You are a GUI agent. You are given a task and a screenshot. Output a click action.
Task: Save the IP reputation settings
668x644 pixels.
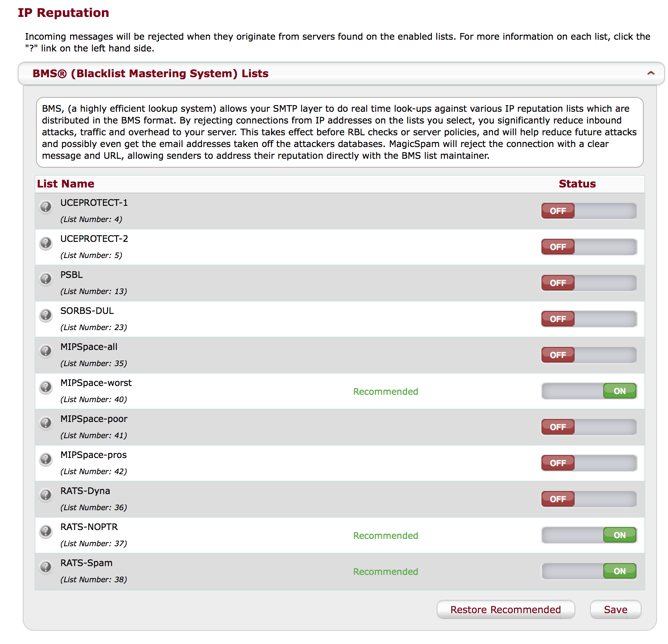coord(615,609)
